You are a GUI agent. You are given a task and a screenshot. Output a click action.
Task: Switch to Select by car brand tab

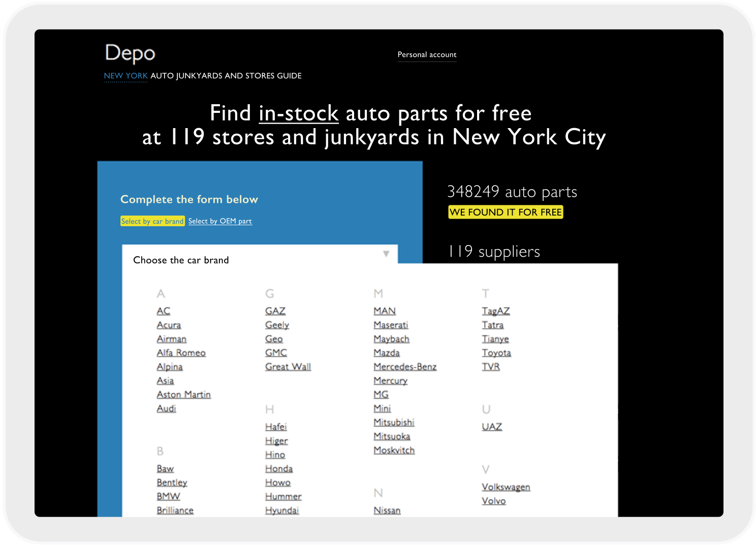pyautogui.click(x=152, y=221)
